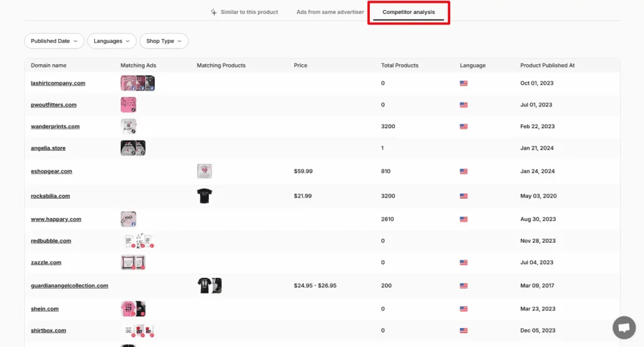Open the Languages filter dropdown
Image resolution: width=644 pixels, height=347 pixels.
[x=111, y=41]
